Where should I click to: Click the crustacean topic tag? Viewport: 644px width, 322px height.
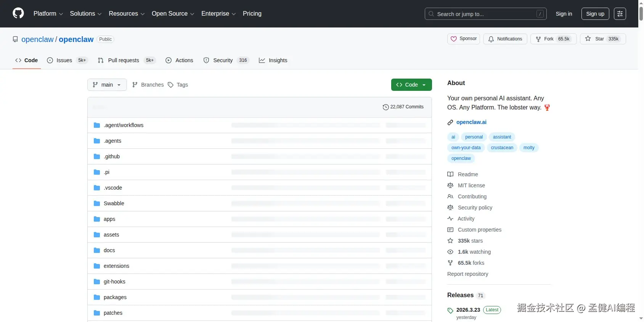tap(502, 148)
